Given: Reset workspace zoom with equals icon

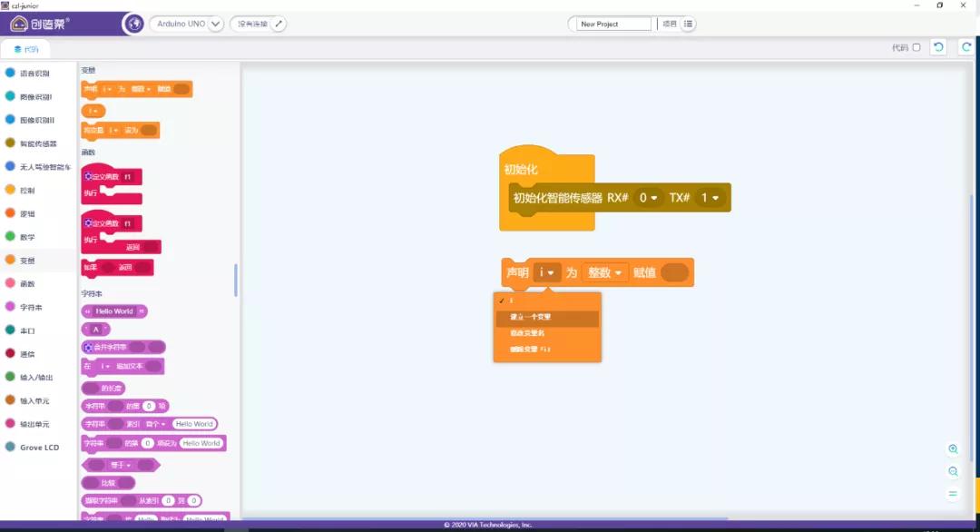Looking at the screenshot, I should tap(953, 494).
